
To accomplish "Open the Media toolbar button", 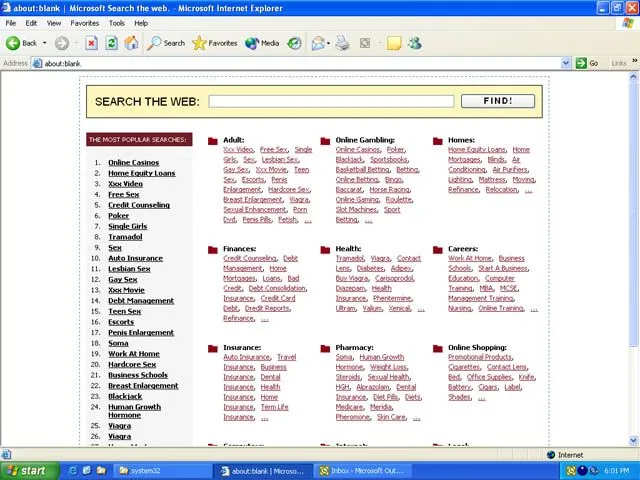I will tap(262, 43).
